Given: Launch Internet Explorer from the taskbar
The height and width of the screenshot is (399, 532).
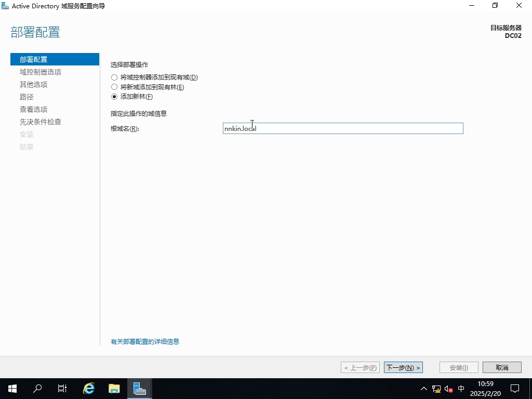Looking at the screenshot, I should 89,388.
